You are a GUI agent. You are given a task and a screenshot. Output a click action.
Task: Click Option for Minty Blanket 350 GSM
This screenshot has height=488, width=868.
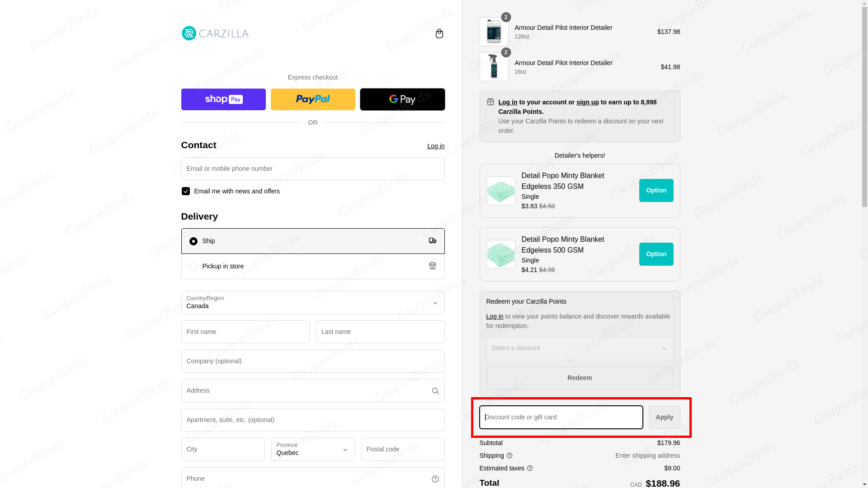[656, 190]
